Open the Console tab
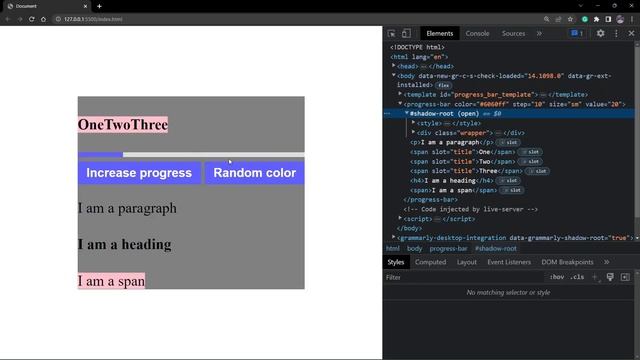 [x=477, y=33]
